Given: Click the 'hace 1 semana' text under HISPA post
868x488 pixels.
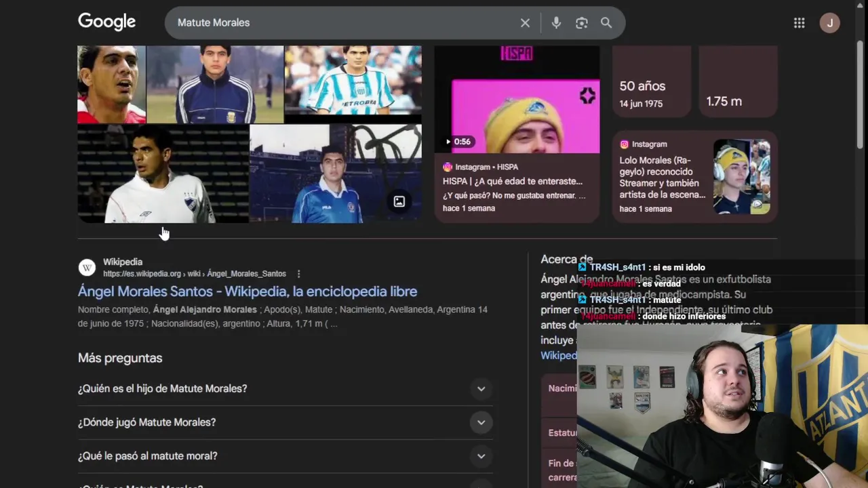Looking at the screenshot, I should click(x=469, y=208).
